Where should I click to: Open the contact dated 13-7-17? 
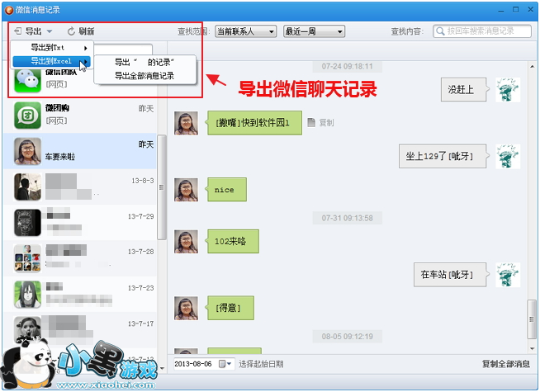pos(80,330)
